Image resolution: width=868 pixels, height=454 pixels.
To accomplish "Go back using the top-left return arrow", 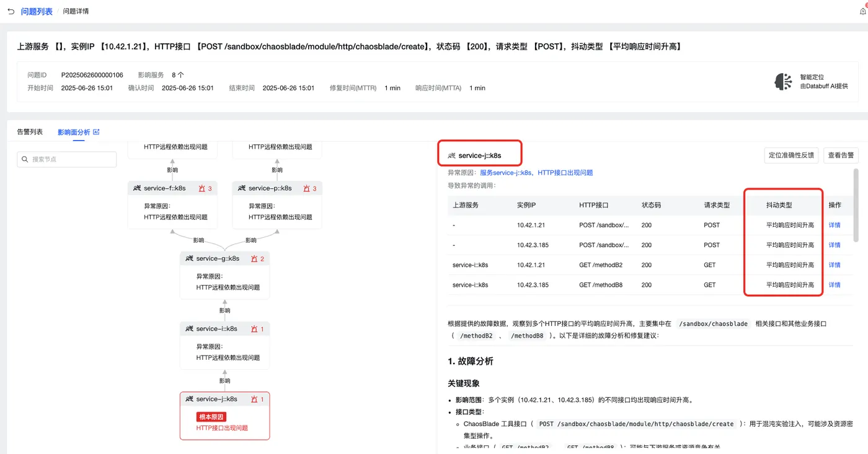I will pos(11,11).
